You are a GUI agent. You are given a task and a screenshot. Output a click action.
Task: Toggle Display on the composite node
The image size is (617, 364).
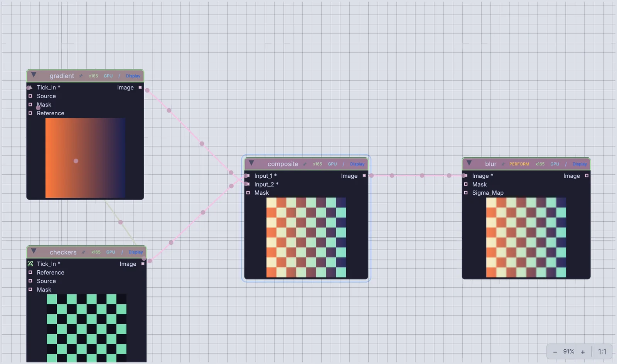(357, 164)
